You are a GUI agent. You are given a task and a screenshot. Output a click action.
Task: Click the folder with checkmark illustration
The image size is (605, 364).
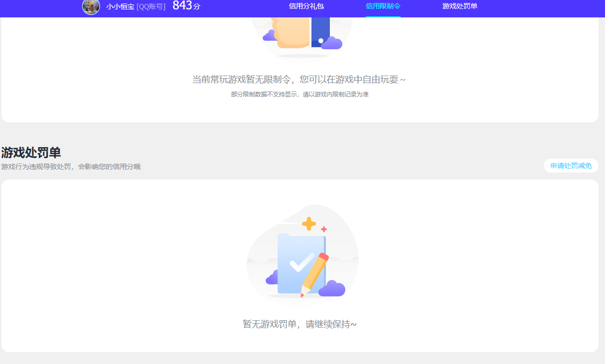click(302, 254)
